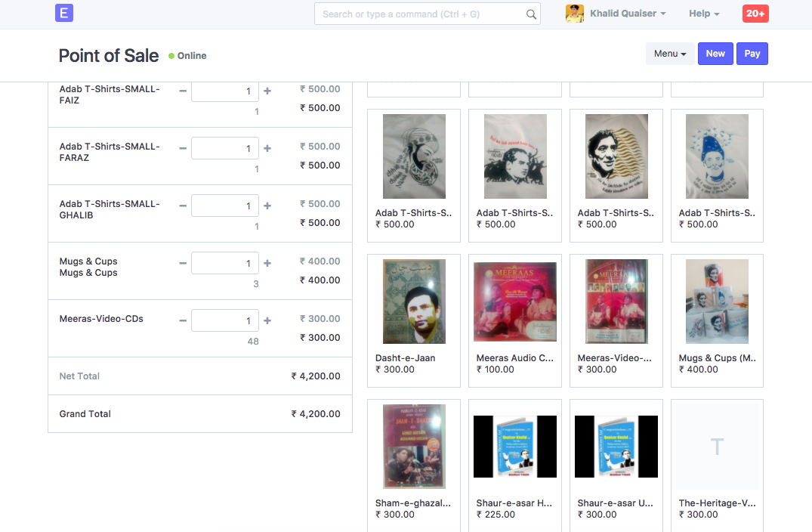Add one more Adab T-Shirts-SMALL-GHALIB
This screenshot has height=532, width=812.
tap(267, 206)
